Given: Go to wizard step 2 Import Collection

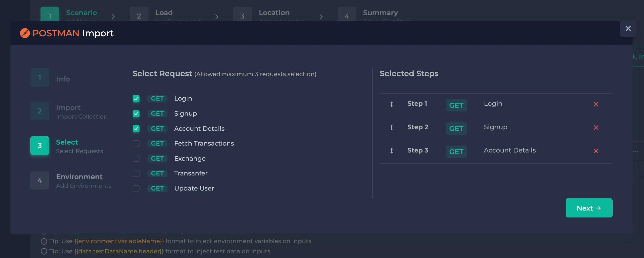Looking at the screenshot, I should tap(69, 111).
